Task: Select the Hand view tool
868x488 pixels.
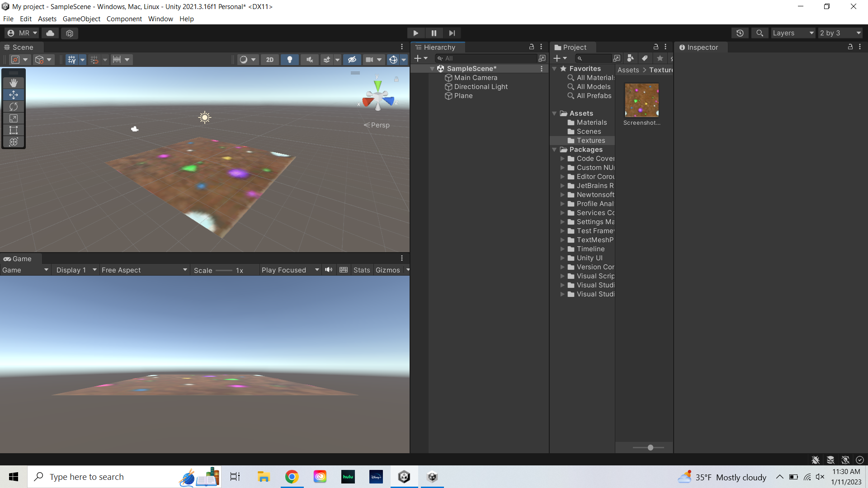Action: (14, 83)
